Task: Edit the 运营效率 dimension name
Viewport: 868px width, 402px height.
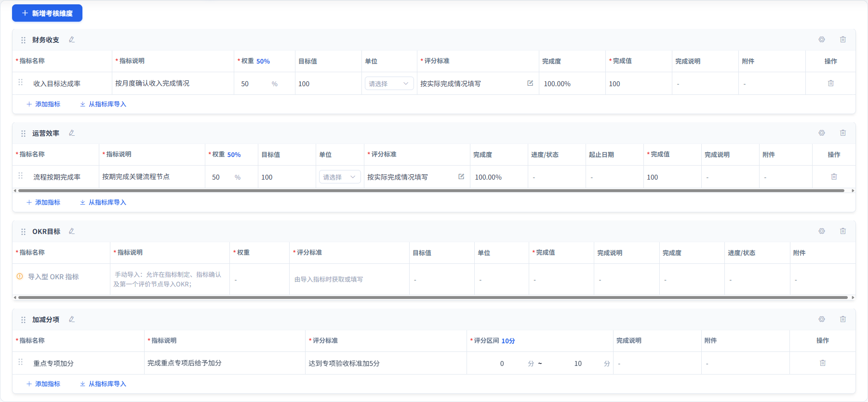Action: click(72, 133)
